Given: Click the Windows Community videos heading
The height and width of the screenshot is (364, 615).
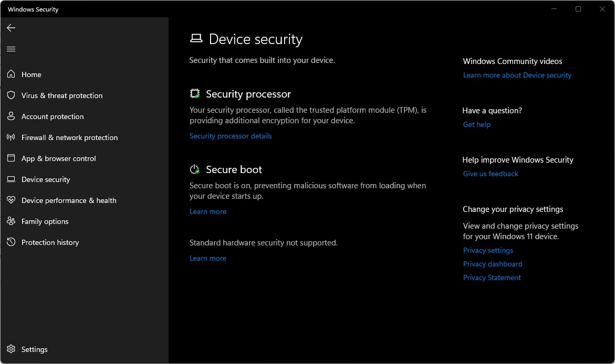Looking at the screenshot, I should pyautogui.click(x=512, y=61).
